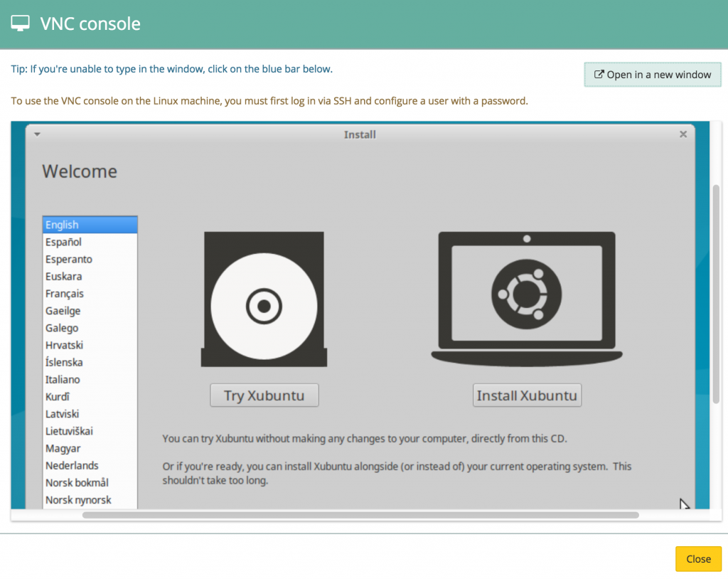728x579 pixels.
Task: Select Norsk nynorsk in the language list
Action: (90, 500)
